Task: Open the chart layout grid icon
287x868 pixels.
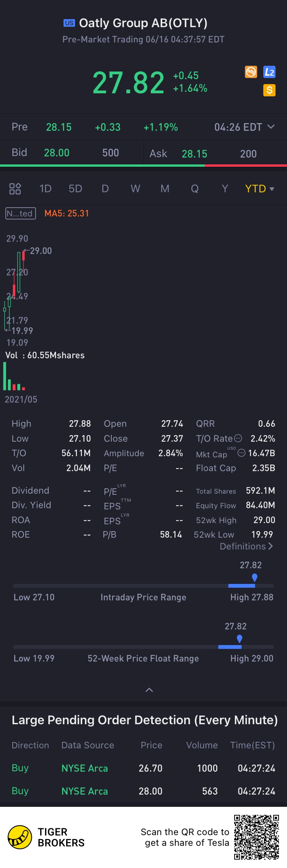Action: coord(15,189)
